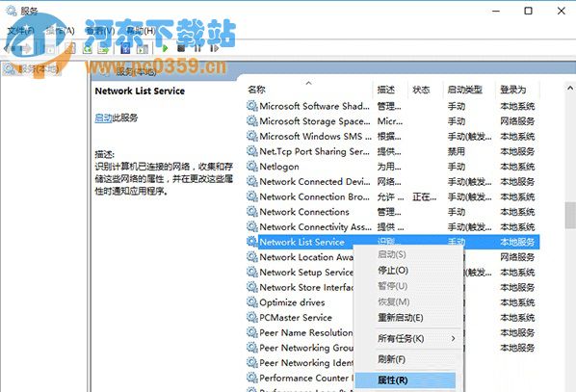Screen dimensions: 576x392
Task: Choose 重新启动(E) in the context menu
Action: click(401, 318)
